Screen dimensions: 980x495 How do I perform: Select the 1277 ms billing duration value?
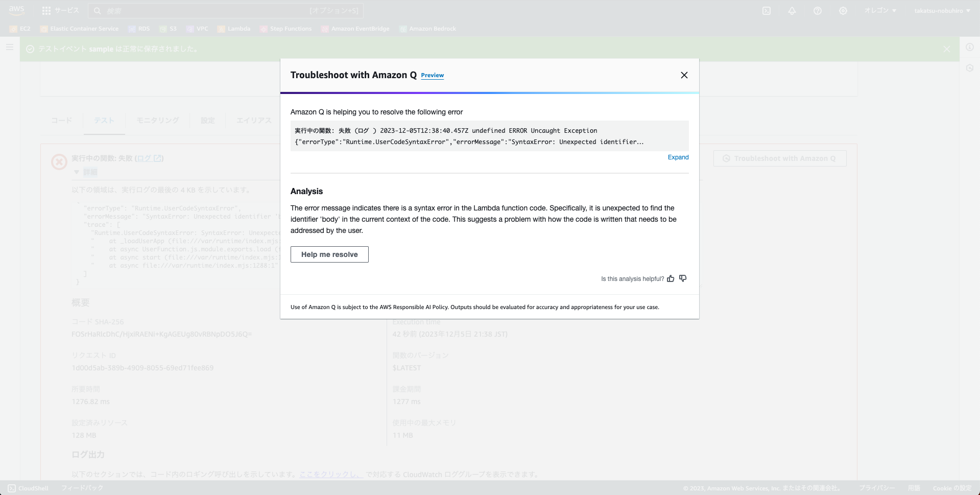click(x=407, y=402)
